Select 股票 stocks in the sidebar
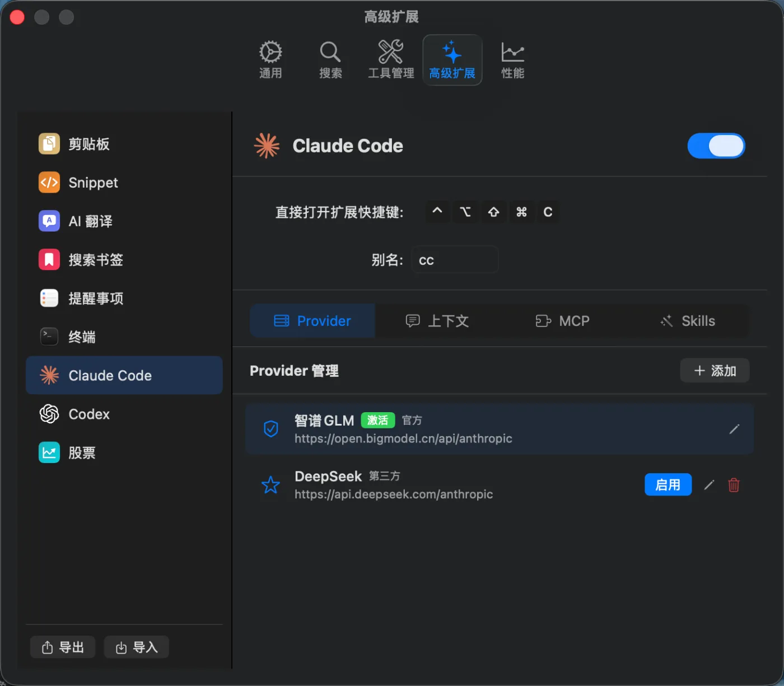This screenshot has width=784, height=686. tap(124, 452)
